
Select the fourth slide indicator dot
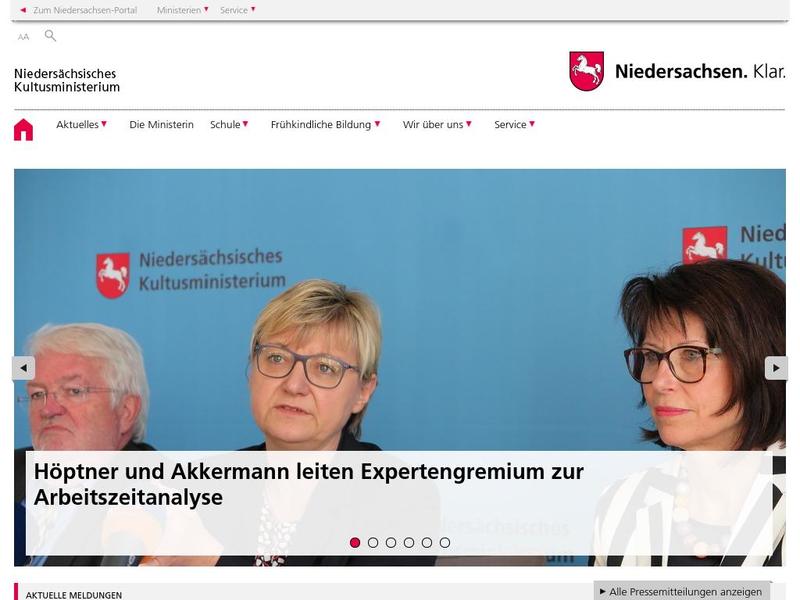click(409, 542)
